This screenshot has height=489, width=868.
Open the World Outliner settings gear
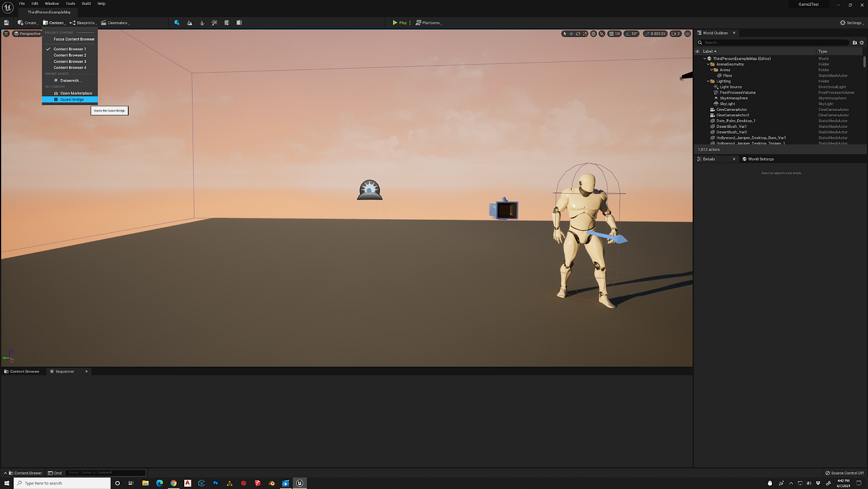tap(862, 43)
